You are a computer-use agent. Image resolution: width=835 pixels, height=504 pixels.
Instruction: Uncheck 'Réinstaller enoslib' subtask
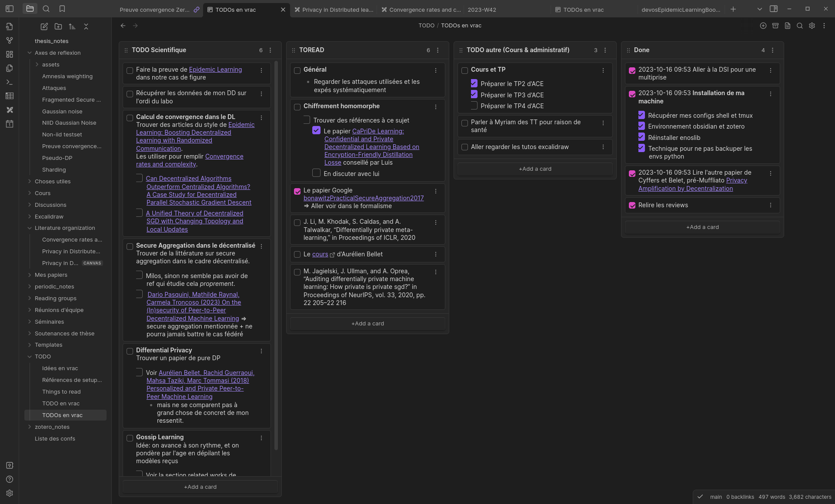641,137
